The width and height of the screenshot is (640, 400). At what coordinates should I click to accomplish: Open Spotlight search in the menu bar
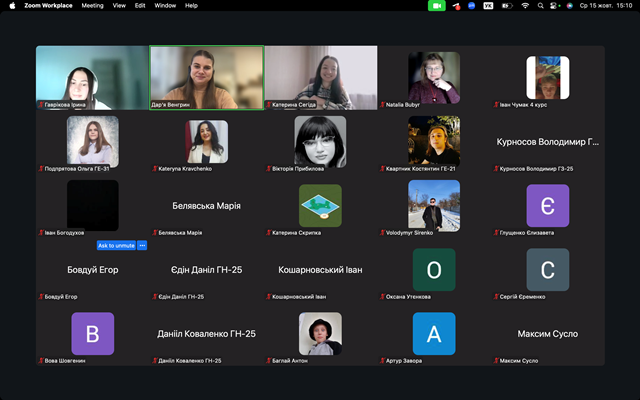click(541, 5)
